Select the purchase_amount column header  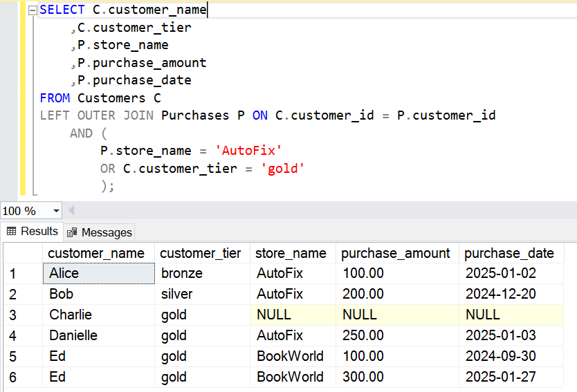(x=396, y=253)
